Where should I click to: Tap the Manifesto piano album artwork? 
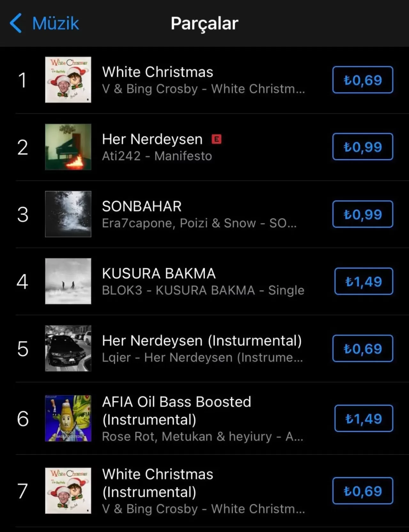coord(68,147)
